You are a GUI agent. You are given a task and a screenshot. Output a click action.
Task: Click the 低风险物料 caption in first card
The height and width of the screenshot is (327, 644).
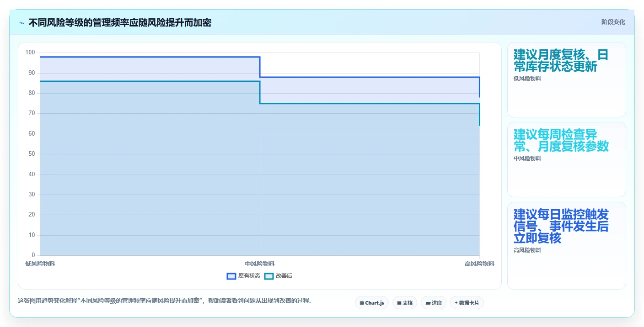[x=527, y=79]
